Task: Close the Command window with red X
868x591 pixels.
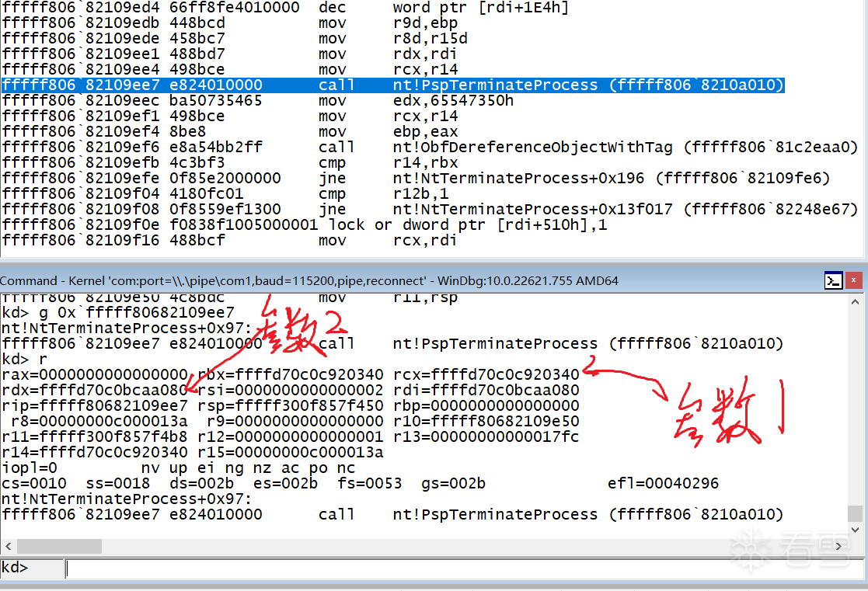Action: [853, 280]
